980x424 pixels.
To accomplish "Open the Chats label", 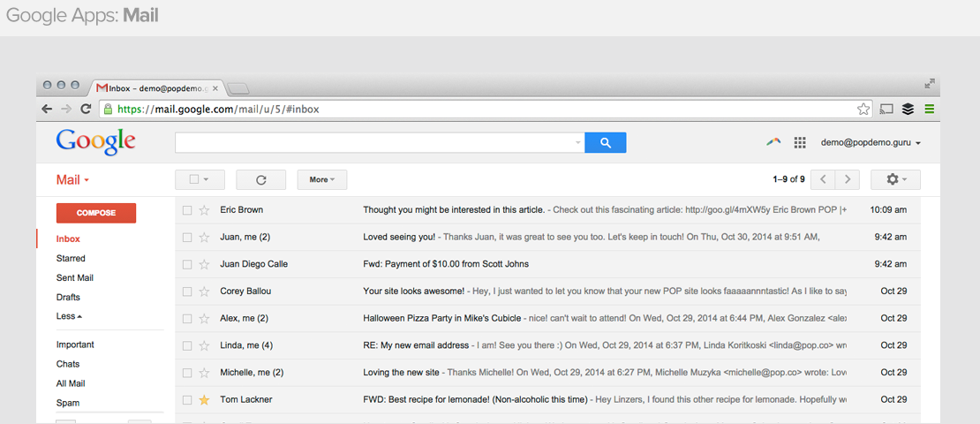I will pyautogui.click(x=67, y=364).
